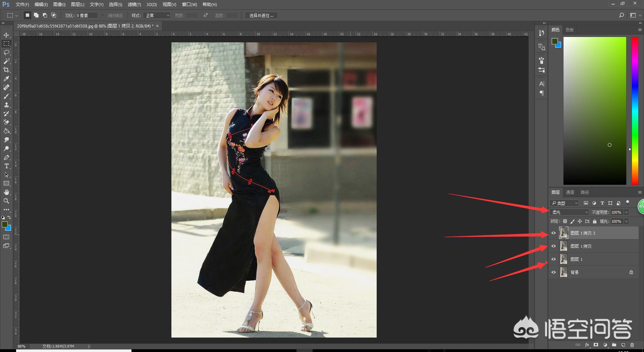Pick color in color field

click(x=595, y=111)
